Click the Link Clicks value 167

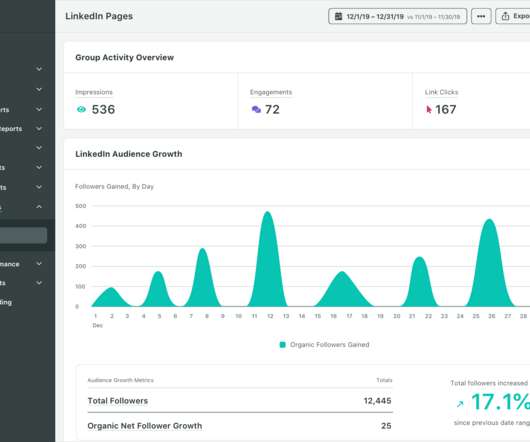(446, 109)
